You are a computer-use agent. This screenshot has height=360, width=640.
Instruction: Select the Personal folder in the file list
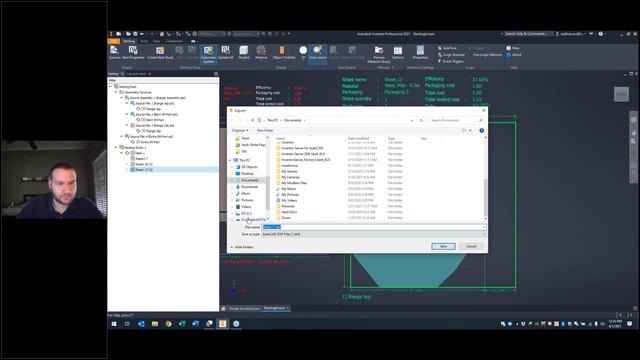pyautogui.click(x=288, y=206)
